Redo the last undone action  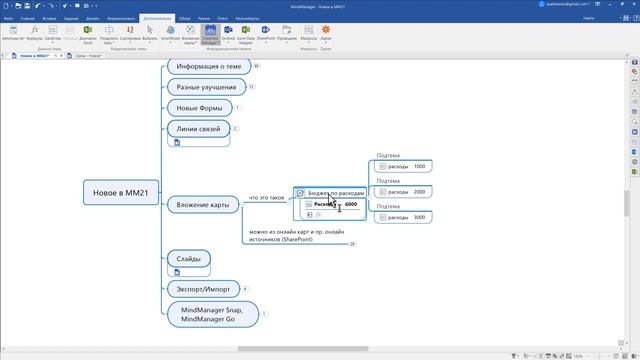point(51,6)
